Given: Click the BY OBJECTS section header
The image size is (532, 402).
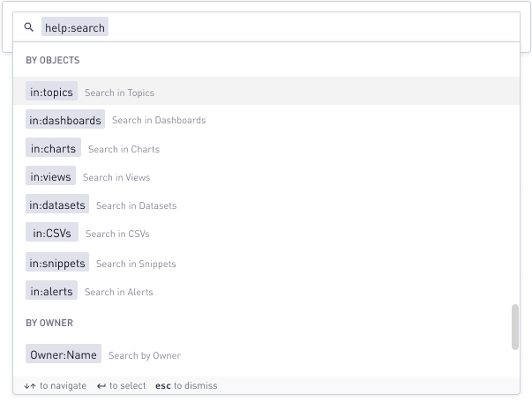Looking at the screenshot, I should pos(53,60).
